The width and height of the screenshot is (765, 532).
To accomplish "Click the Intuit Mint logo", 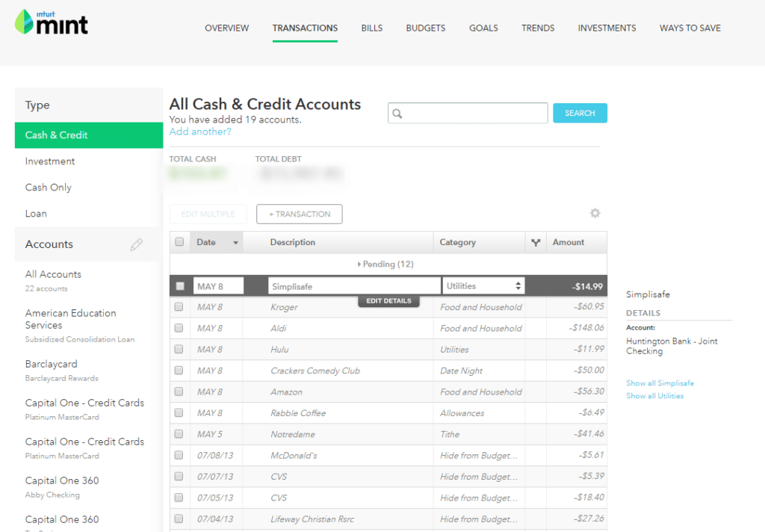I will pyautogui.click(x=52, y=22).
